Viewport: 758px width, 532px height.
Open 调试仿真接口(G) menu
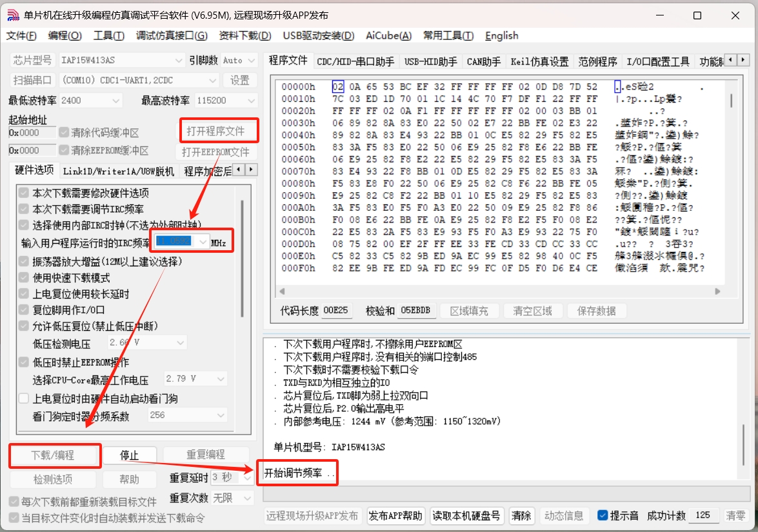click(172, 35)
